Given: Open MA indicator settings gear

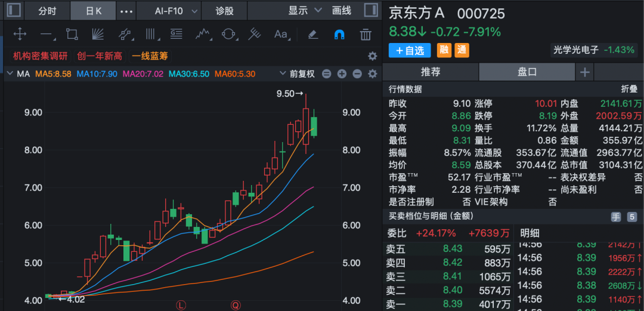Looking at the screenshot, I should click(372, 74).
